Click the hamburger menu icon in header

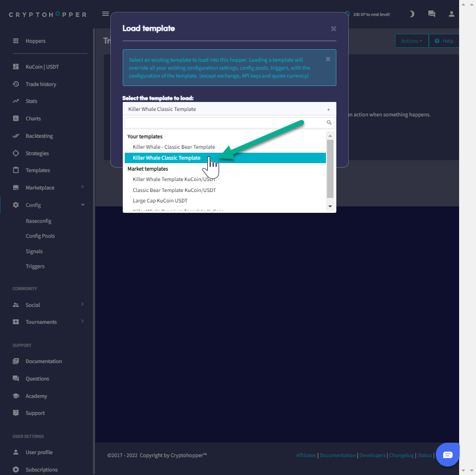105,14
